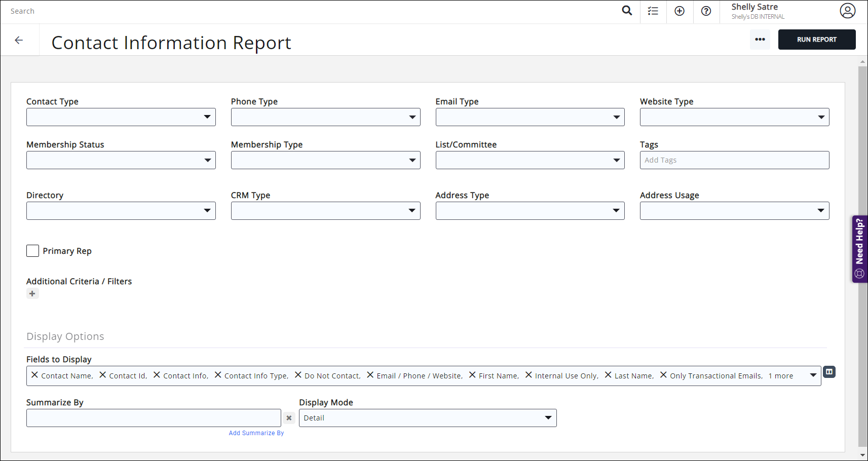Remove Contact Name from displayed fields
The height and width of the screenshot is (461, 868).
pyautogui.click(x=34, y=375)
